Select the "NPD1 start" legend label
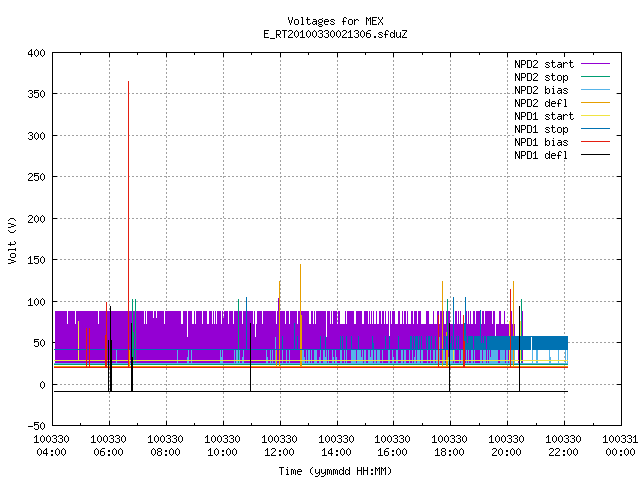The height and width of the screenshot is (480, 640). pyautogui.click(x=544, y=116)
